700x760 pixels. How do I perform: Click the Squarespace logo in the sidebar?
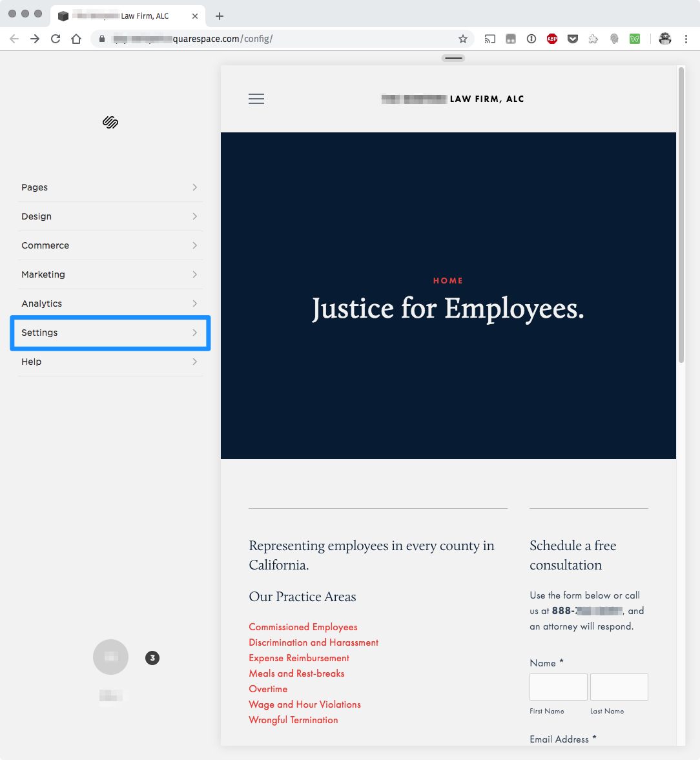(x=110, y=122)
